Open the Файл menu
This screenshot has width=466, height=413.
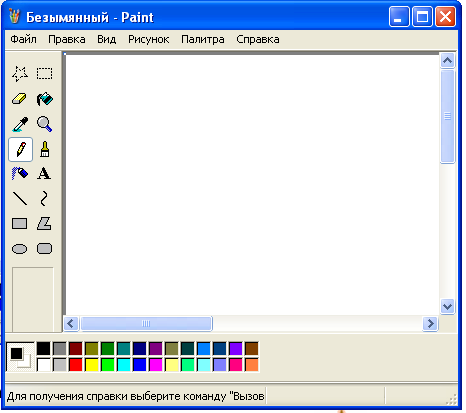tap(23, 39)
